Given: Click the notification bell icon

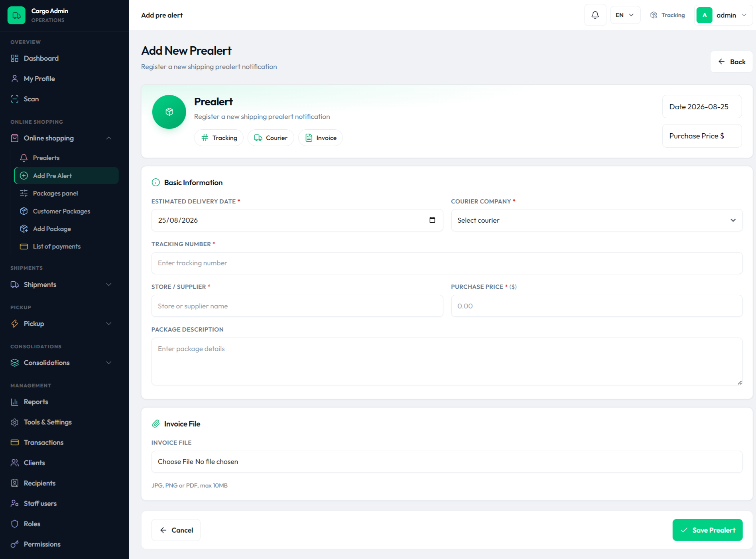Looking at the screenshot, I should [595, 15].
